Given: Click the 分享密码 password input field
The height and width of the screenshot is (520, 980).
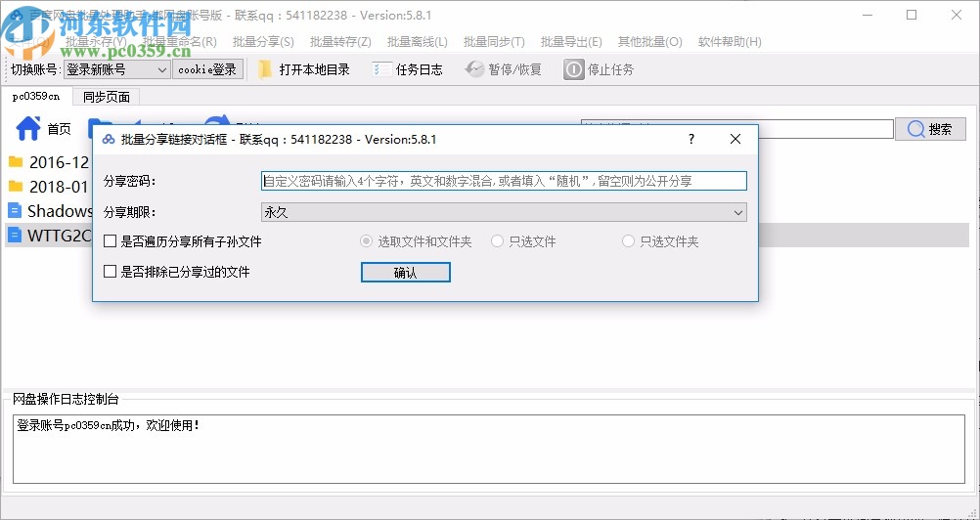Looking at the screenshot, I should coord(504,181).
